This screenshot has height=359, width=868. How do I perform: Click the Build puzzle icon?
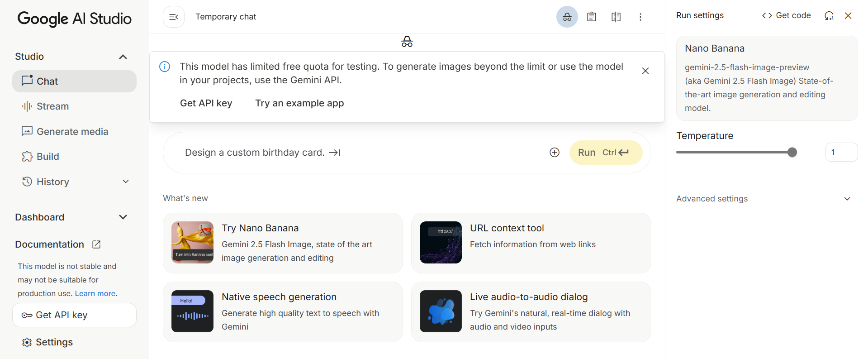[x=27, y=157]
